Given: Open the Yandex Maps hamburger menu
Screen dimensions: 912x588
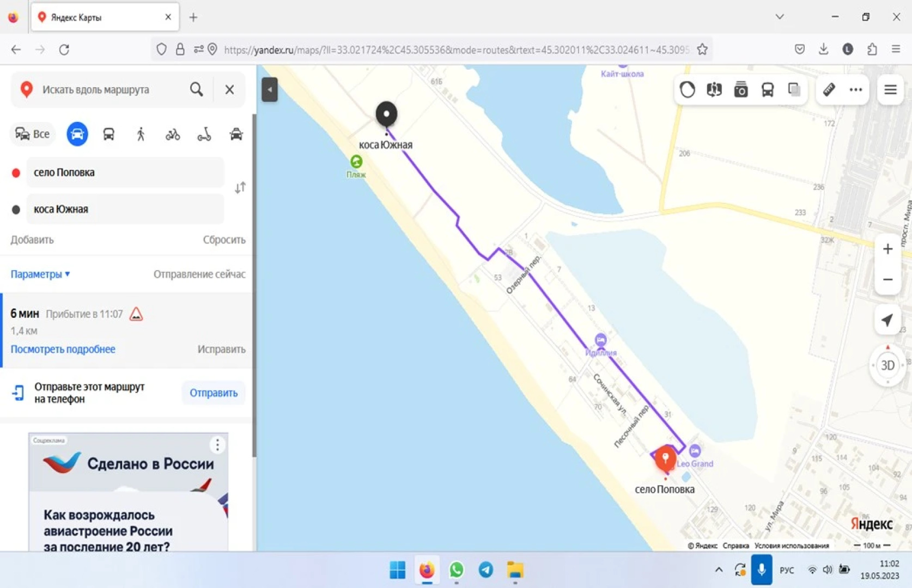Looking at the screenshot, I should [x=890, y=89].
